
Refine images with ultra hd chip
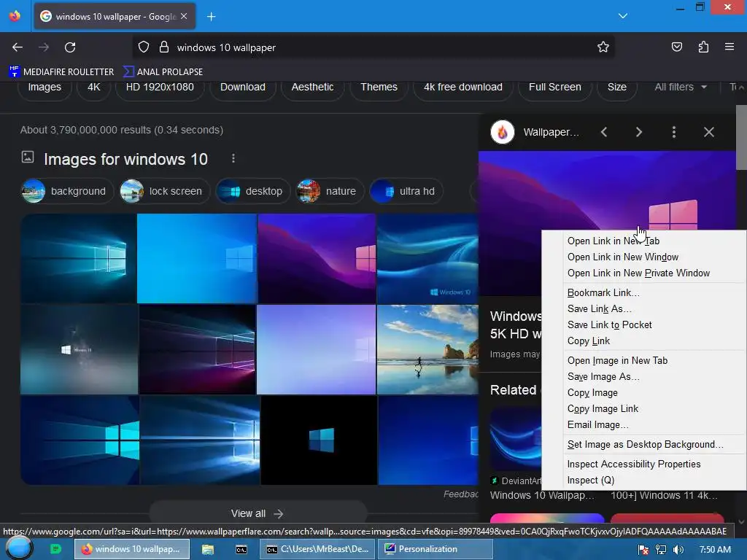[x=406, y=192]
